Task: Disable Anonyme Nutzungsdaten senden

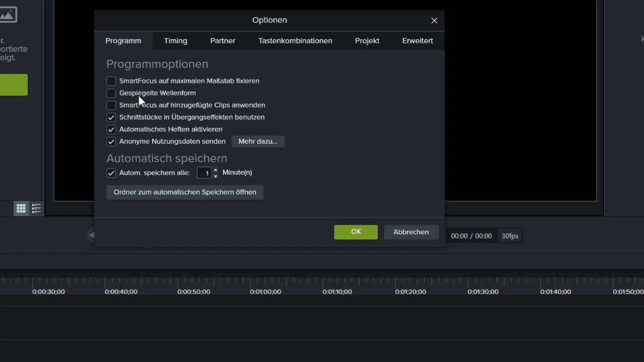Action: point(111,141)
